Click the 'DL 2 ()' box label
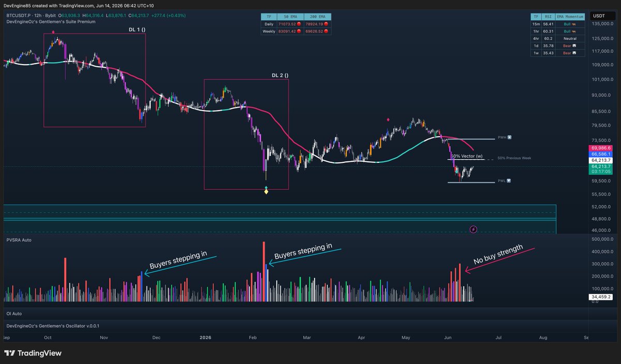The height and width of the screenshot is (364, 621). pyautogui.click(x=280, y=75)
